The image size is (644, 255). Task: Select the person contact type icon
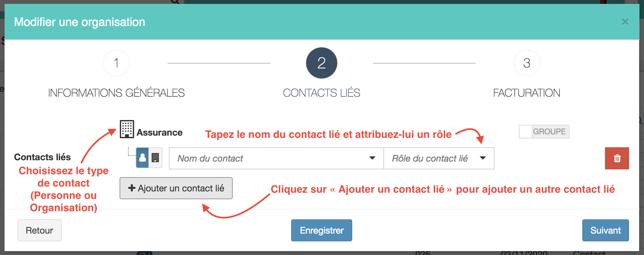click(142, 158)
